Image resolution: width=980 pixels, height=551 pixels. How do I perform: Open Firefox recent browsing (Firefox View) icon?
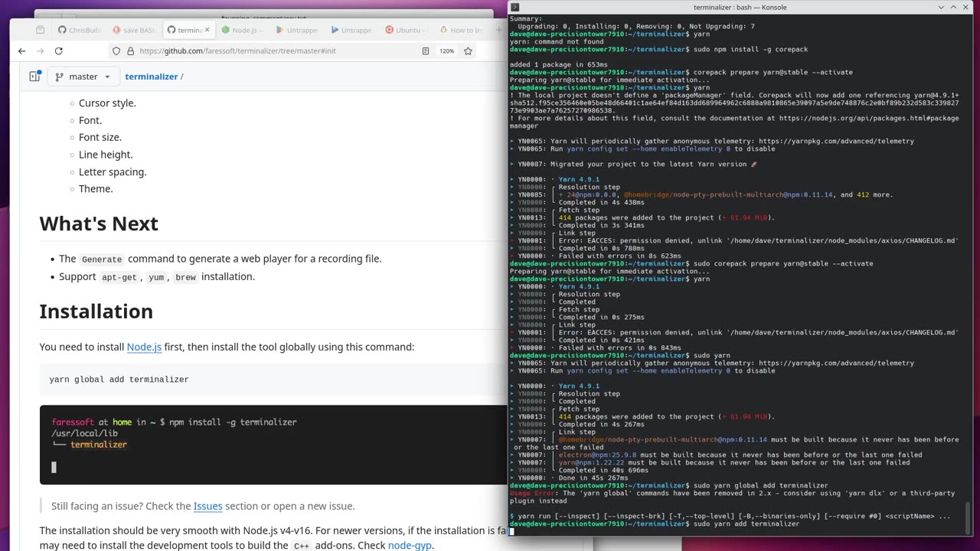pyautogui.click(x=40, y=30)
